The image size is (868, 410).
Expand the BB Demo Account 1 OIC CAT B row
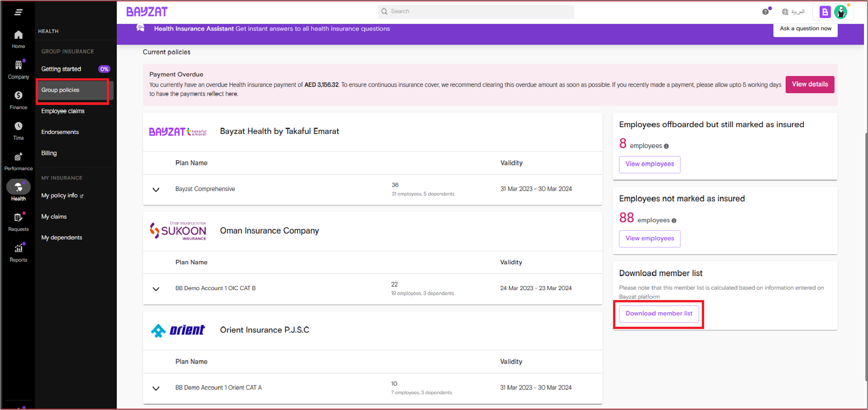pos(156,289)
